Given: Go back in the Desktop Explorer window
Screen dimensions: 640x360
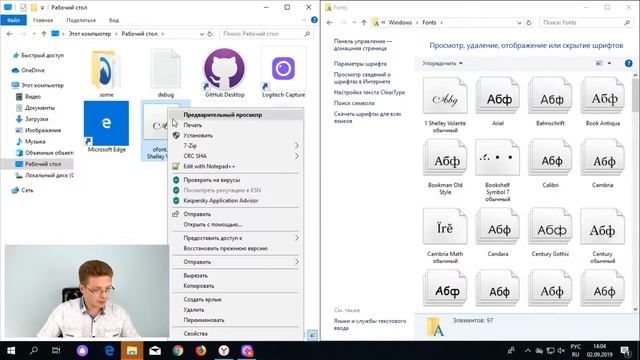Looking at the screenshot, I should pyautogui.click(x=9, y=34).
